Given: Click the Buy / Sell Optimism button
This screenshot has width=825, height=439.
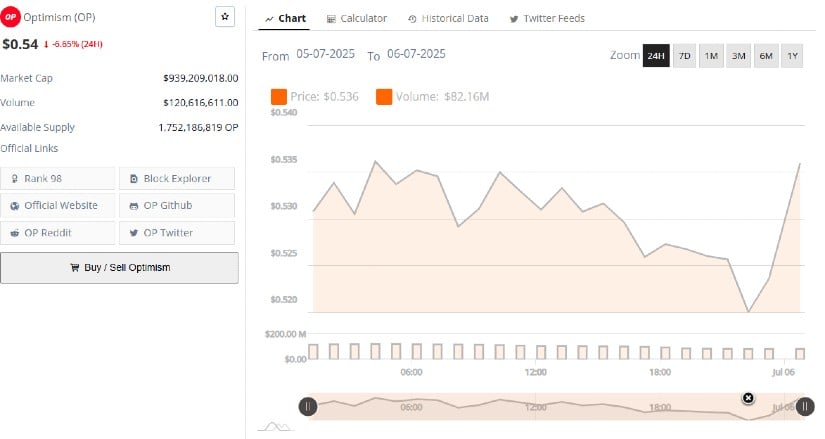Looking at the screenshot, I should tap(119, 267).
